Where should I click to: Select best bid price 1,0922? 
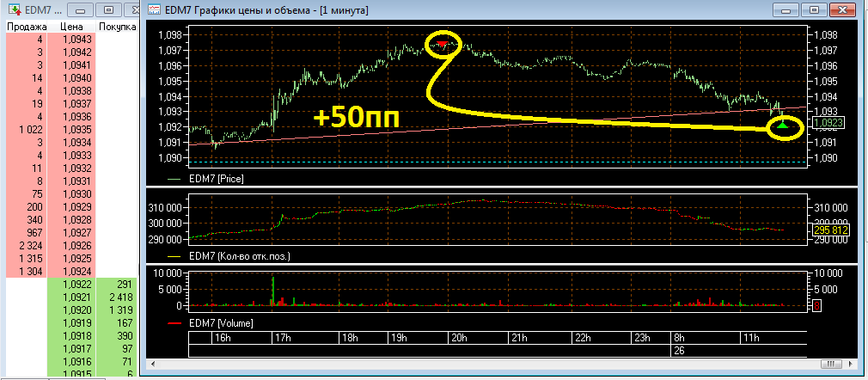pyautogui.click(x=71, y=285)
